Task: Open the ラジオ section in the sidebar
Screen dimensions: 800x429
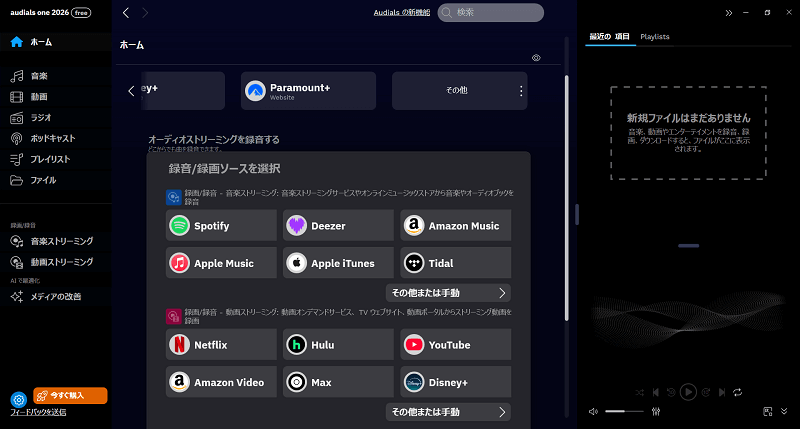Action: pos(41,117)
